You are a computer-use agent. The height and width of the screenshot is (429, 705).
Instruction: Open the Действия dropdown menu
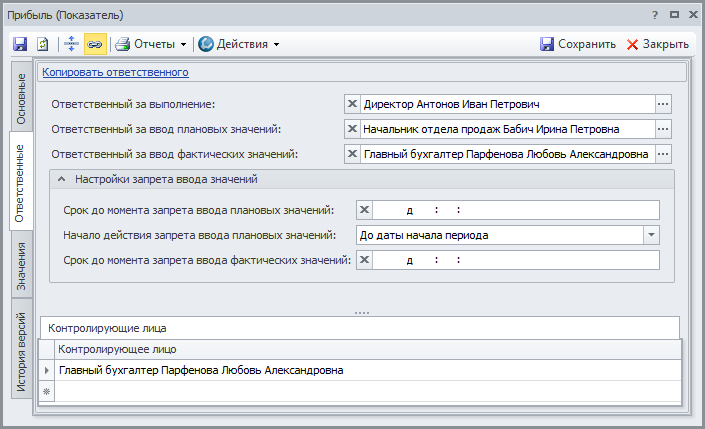(x=238, y=44)
